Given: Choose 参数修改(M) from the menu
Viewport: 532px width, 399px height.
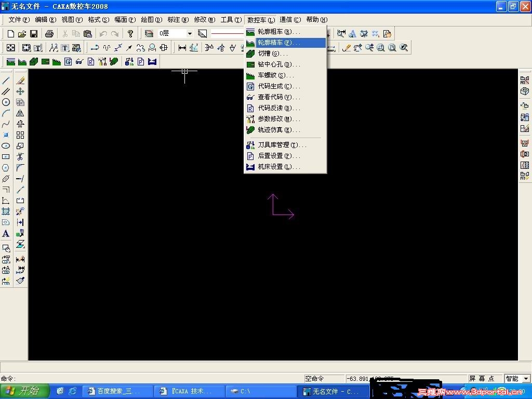Looking at the screenshot, I should (x=285, y=119).
